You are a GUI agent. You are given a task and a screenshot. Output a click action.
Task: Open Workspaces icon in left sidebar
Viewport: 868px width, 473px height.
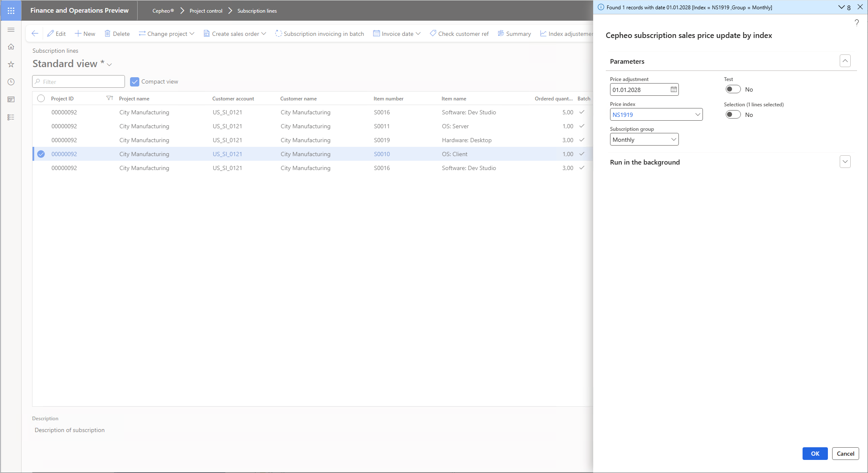(11, 100)
